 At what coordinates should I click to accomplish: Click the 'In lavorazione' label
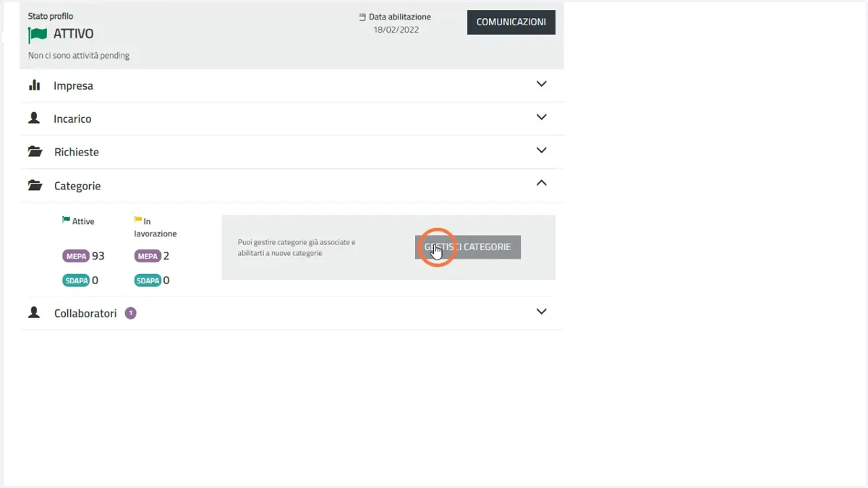click(156, 227)
